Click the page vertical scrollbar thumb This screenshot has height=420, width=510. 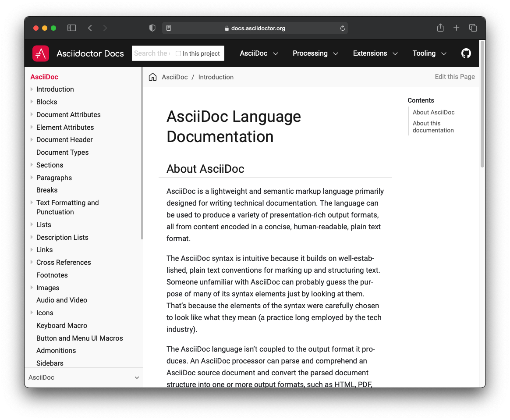(482, 104)
